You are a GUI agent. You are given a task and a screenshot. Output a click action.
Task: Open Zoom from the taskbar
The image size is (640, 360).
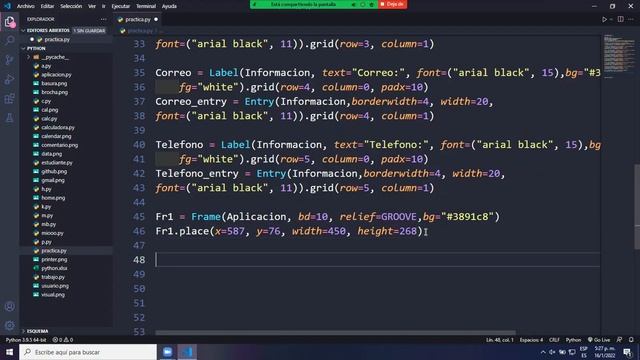tap(167, 352)
